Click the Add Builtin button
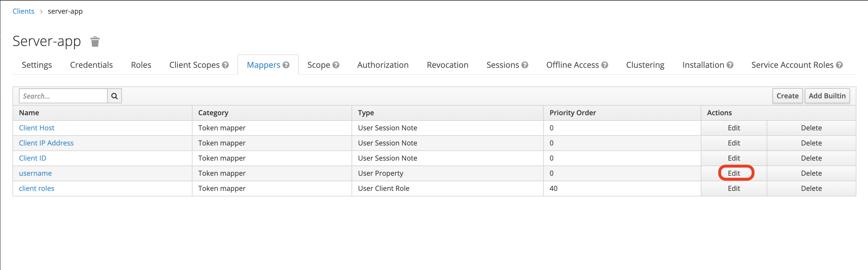Image resolution: width=868 pixels, height=270 pixels. [x=827, y=96]
